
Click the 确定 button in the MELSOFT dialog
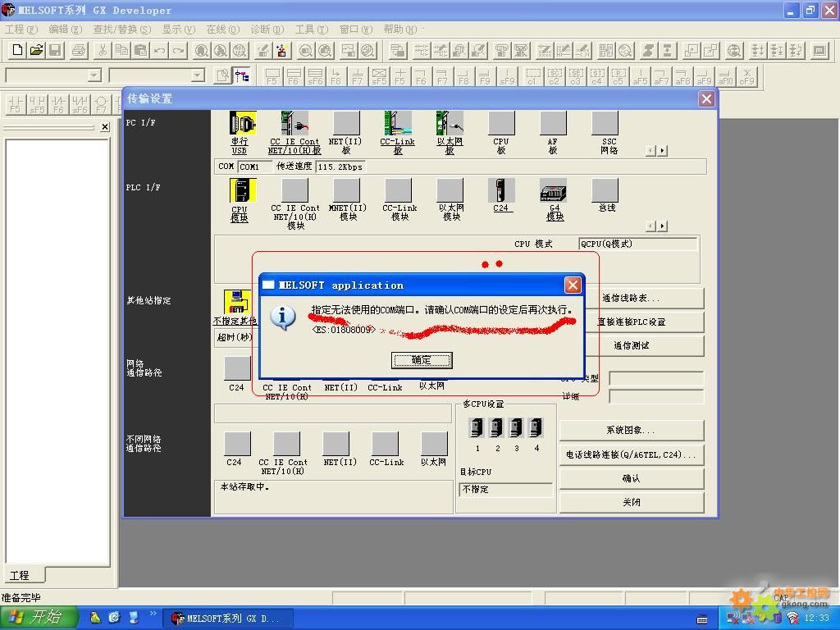[422, 360]
